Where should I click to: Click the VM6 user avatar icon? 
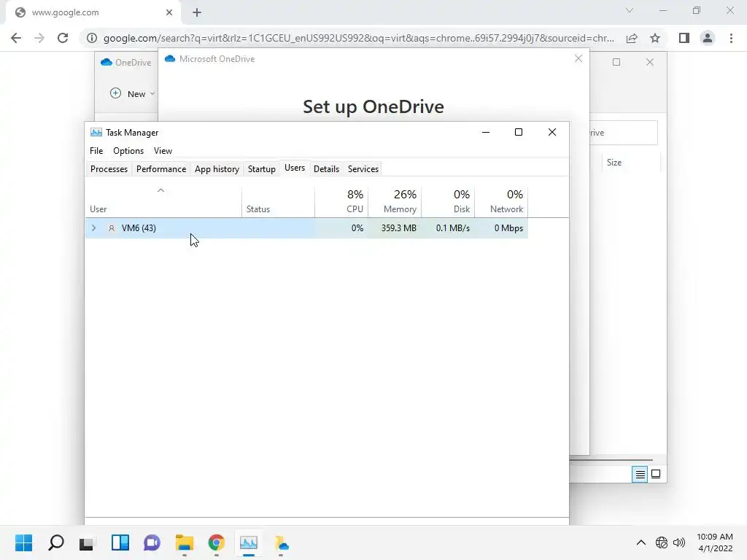(112, 228)
